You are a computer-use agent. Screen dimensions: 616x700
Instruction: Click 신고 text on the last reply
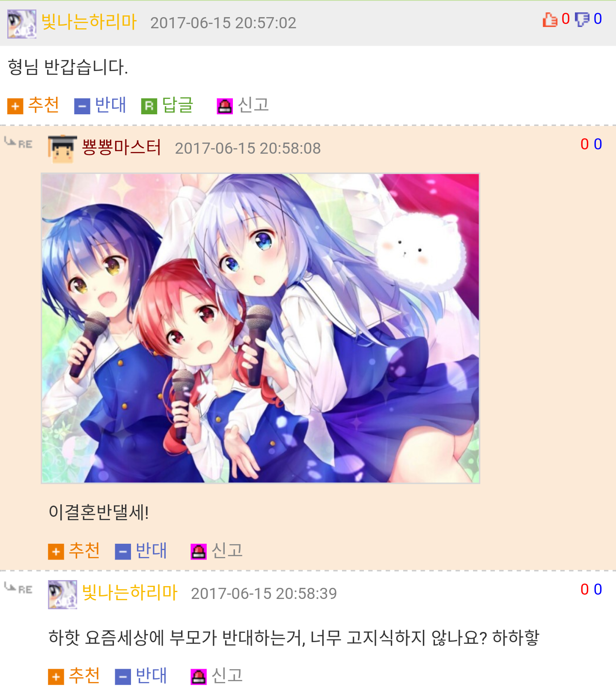(227, 676)
